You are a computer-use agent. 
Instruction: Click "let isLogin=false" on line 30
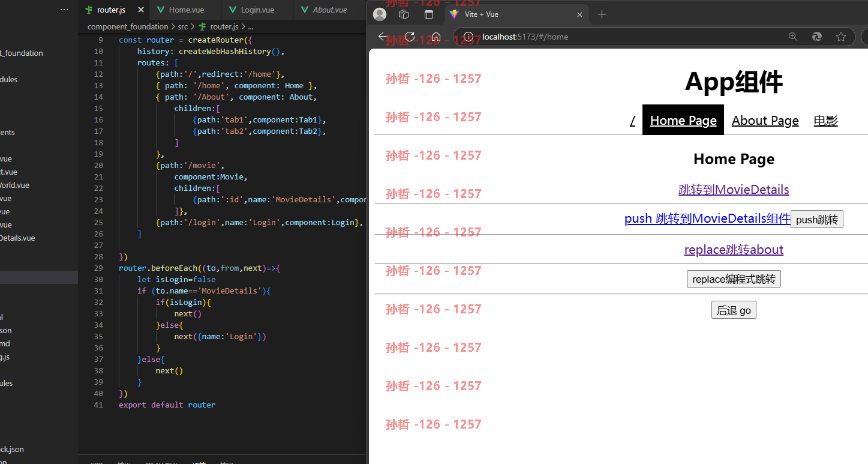176,280
